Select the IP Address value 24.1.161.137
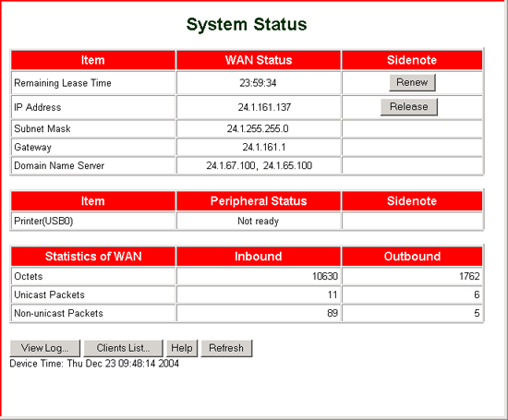Viewport: 508px width, 420px height. (264, 107)
